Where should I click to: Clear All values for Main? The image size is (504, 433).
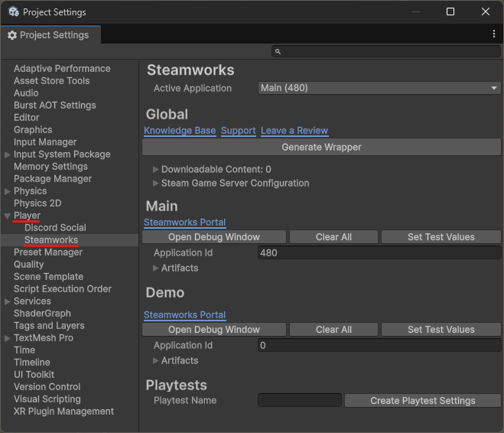click(333, 237)
